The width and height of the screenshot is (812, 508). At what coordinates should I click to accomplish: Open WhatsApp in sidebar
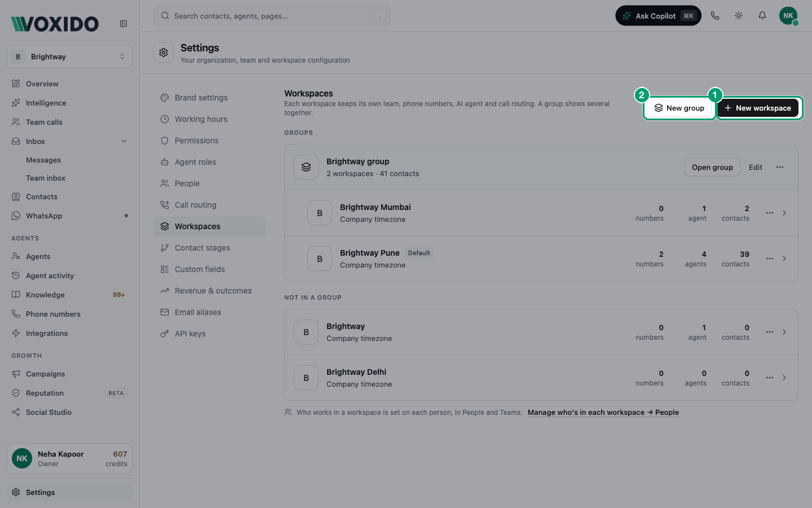point(70,216)
